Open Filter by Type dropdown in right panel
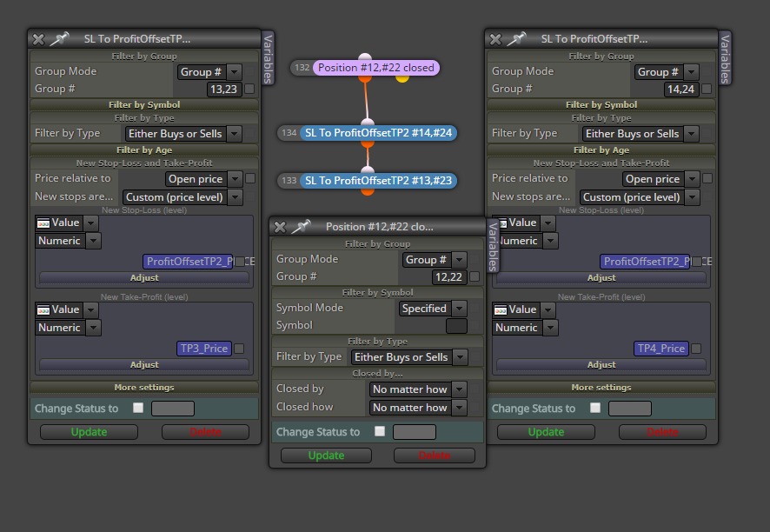Image resolution: width=770 pixels, height=532 pixels. [692, 134]
